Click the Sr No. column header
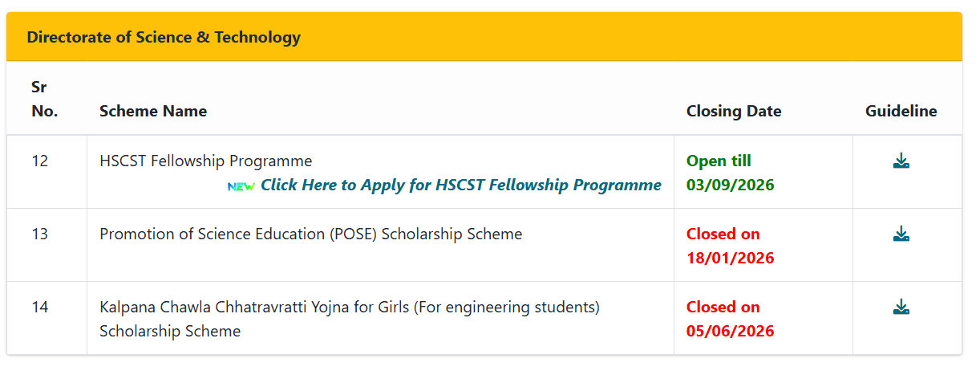The height and width of the screenshot is (379, 980). coord(45,100)
